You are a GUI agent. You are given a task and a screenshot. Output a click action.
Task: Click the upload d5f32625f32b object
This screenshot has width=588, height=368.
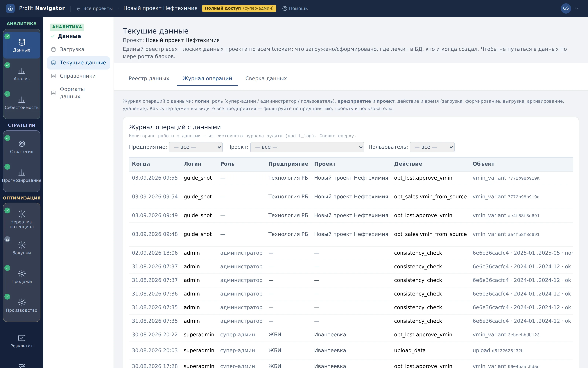click(498, 351)
